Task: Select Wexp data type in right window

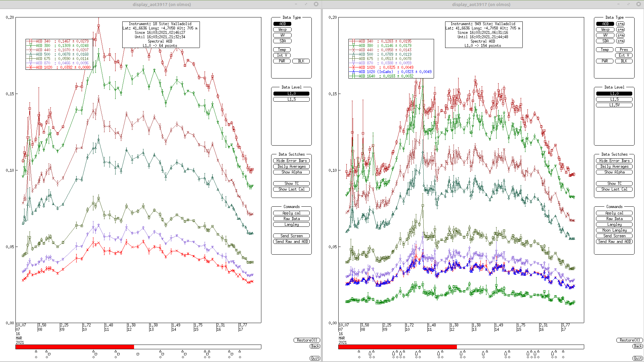Action: [605, 30]
